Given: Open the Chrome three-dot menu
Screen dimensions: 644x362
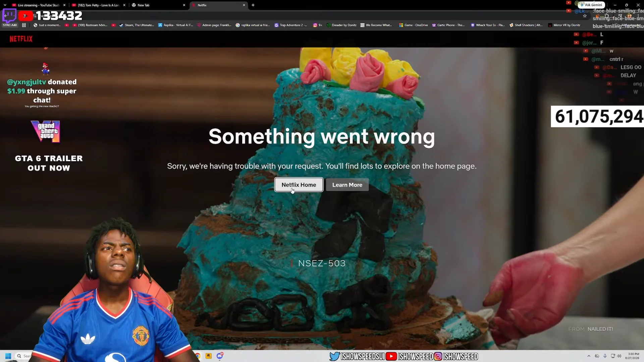Looking at the screenshot, I should pyautogui.click(x=638, y=16).
